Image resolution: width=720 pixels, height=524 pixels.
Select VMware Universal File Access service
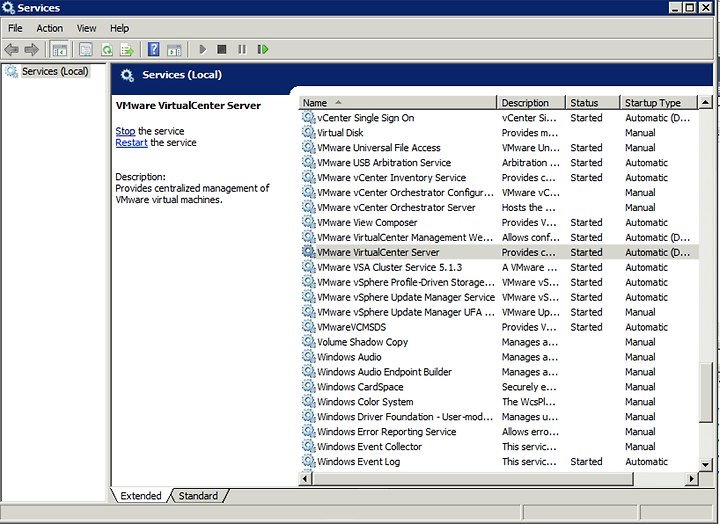[500, 148]
